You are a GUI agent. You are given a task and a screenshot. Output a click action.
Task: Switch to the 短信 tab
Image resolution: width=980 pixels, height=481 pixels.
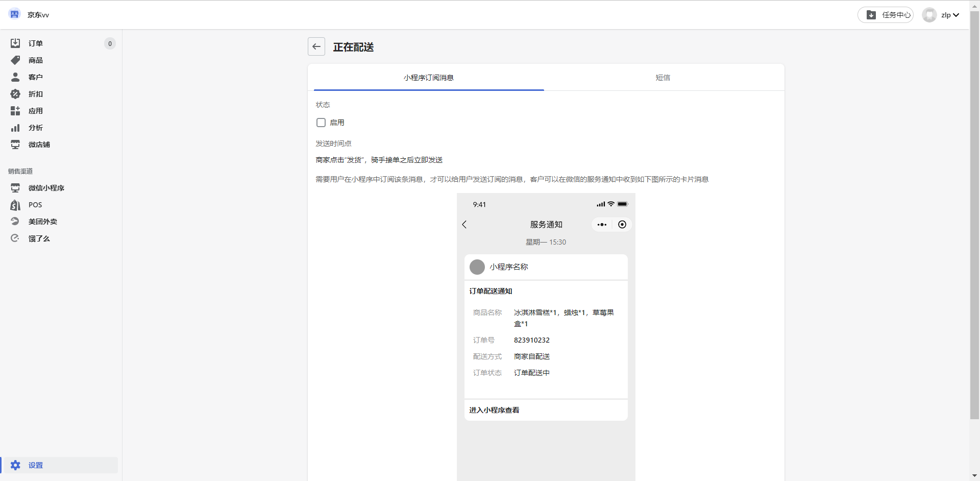[663, 78]
